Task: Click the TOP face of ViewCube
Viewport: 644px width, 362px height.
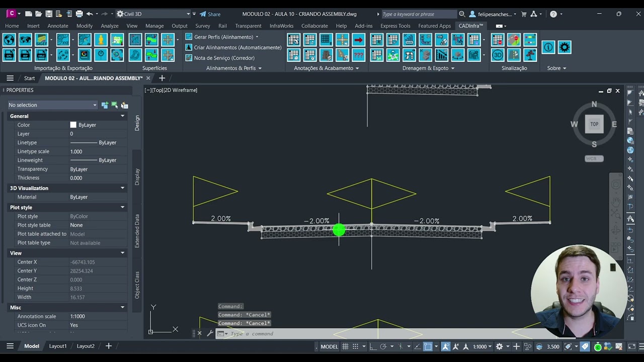Action: point(594,124)
